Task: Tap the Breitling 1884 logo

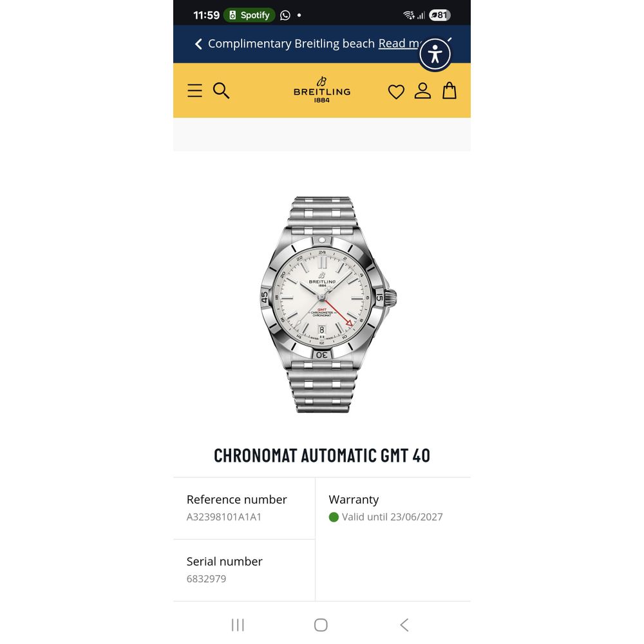Action: click(322, 90)
